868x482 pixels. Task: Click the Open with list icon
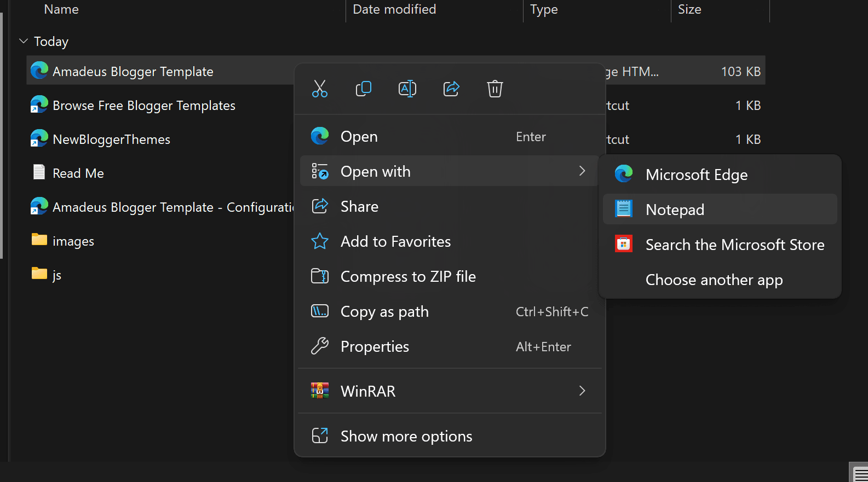[x=320, y=171]
